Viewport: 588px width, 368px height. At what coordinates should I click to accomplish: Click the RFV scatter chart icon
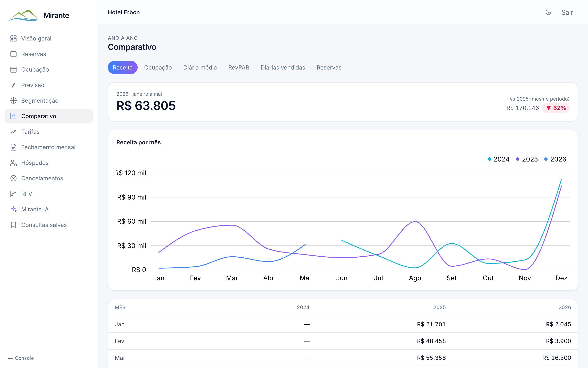tap(13, 194)
